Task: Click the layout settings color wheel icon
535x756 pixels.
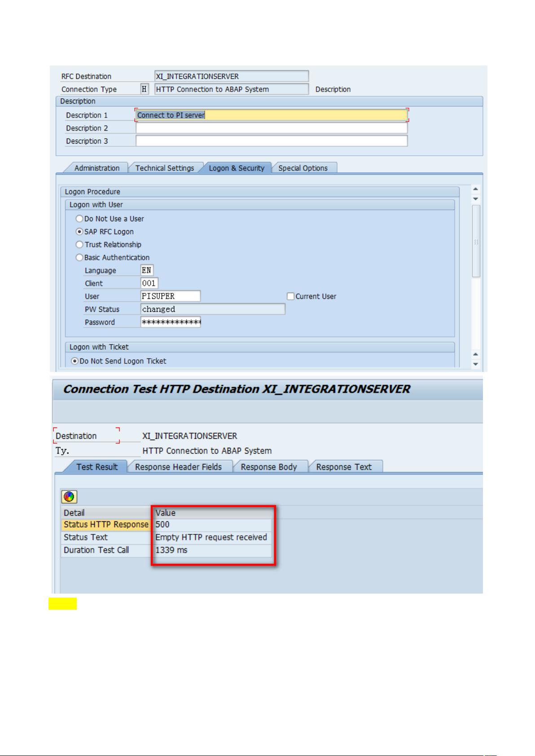Action: (x=69, y=497)
